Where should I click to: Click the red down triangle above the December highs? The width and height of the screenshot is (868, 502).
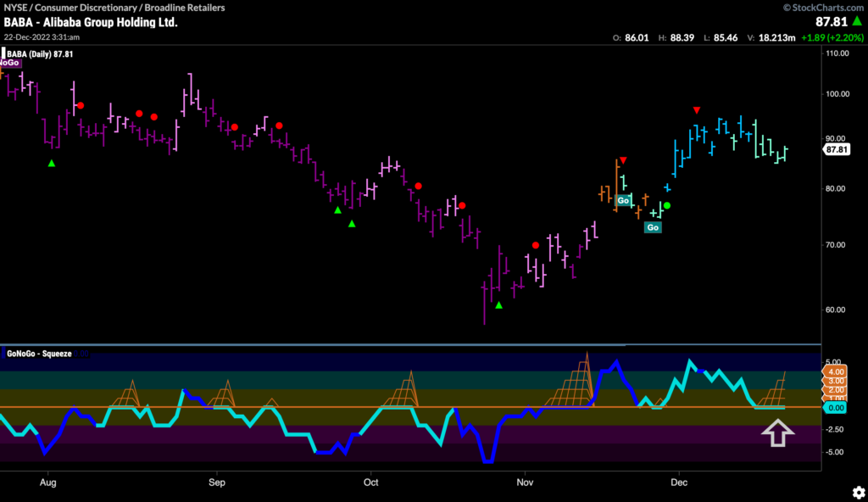point(697,109)
